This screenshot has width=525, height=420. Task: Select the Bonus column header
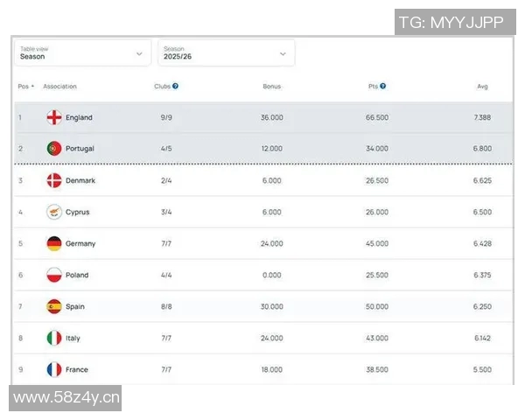coord(272,87)
